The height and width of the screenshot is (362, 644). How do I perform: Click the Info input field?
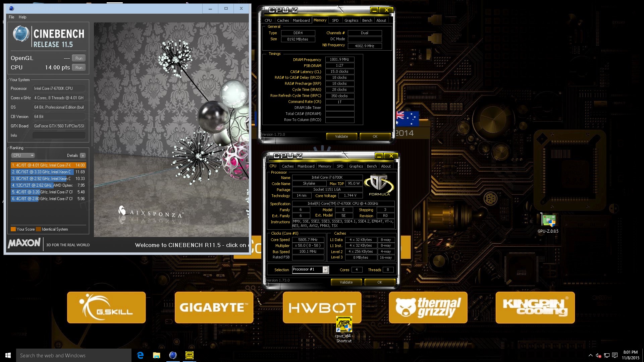tap(59, 135)
